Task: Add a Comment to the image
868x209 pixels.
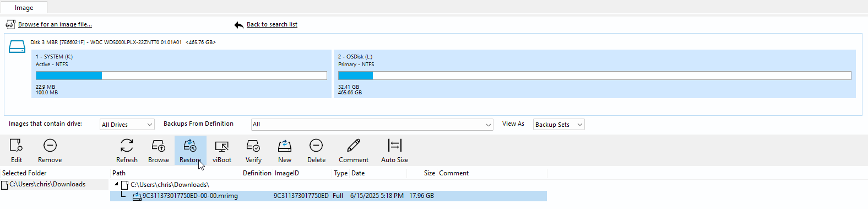Action: (x=354, y=151)
